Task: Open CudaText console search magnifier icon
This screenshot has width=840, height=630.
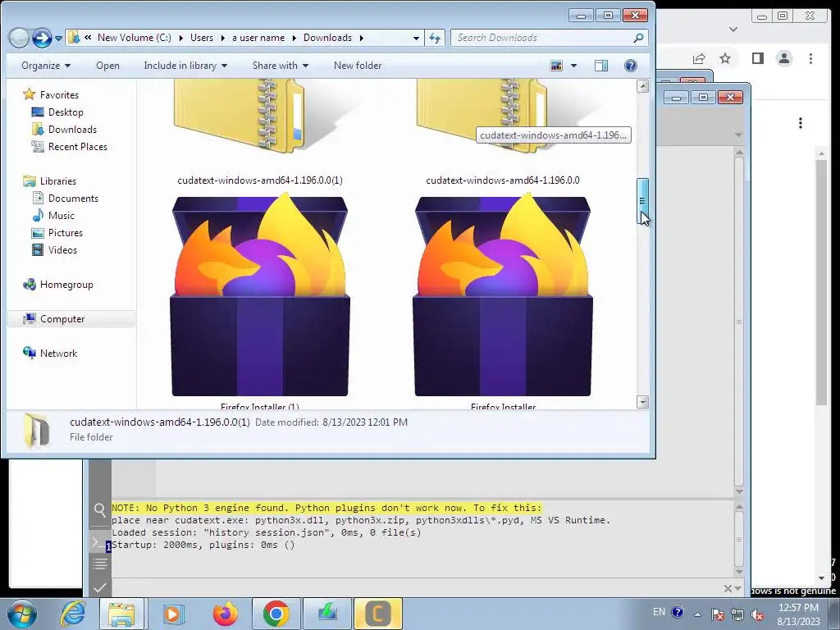Action: (99, 510)
